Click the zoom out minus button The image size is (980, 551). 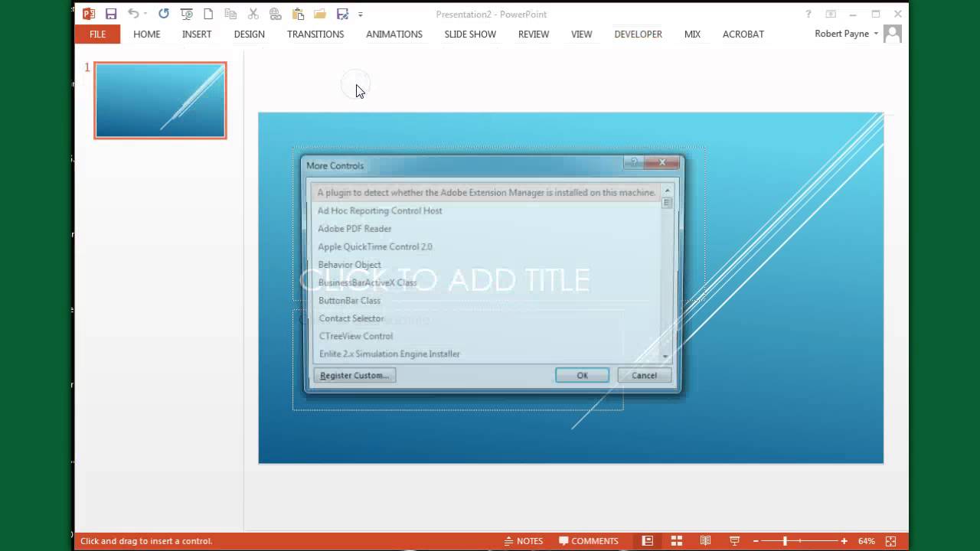click(x=756, y=541)
